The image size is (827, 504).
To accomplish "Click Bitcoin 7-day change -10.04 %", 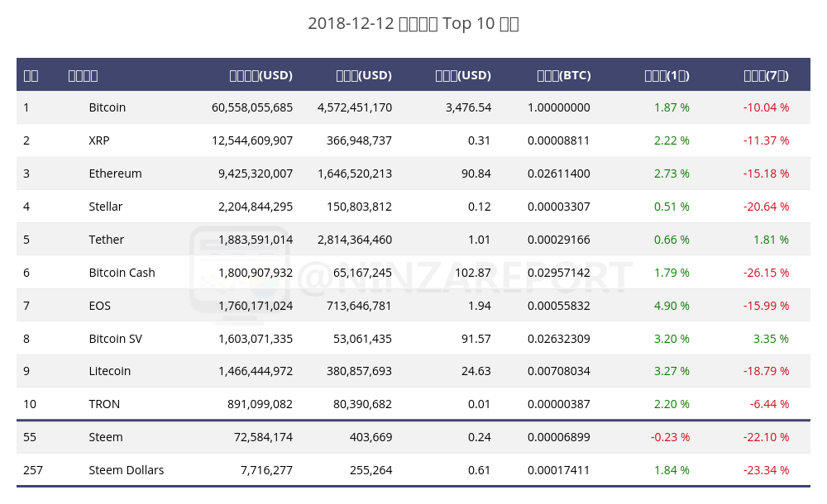I will (x=767, y=107).
